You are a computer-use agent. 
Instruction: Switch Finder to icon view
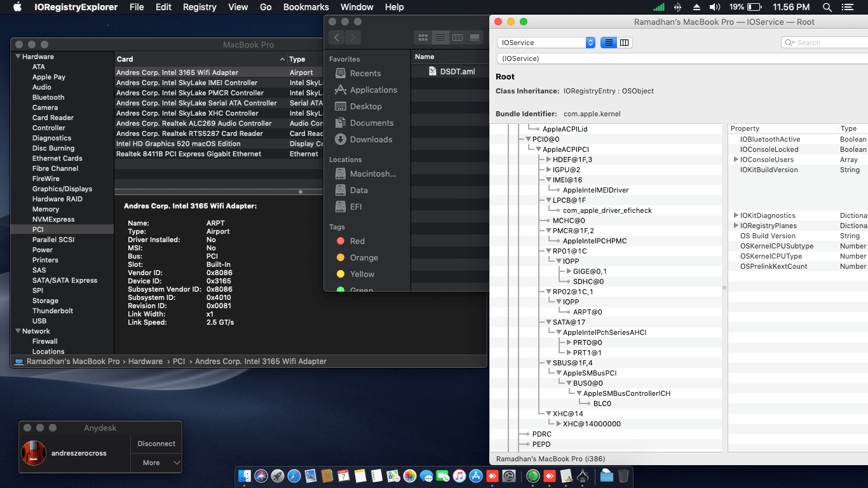[423, 37]
